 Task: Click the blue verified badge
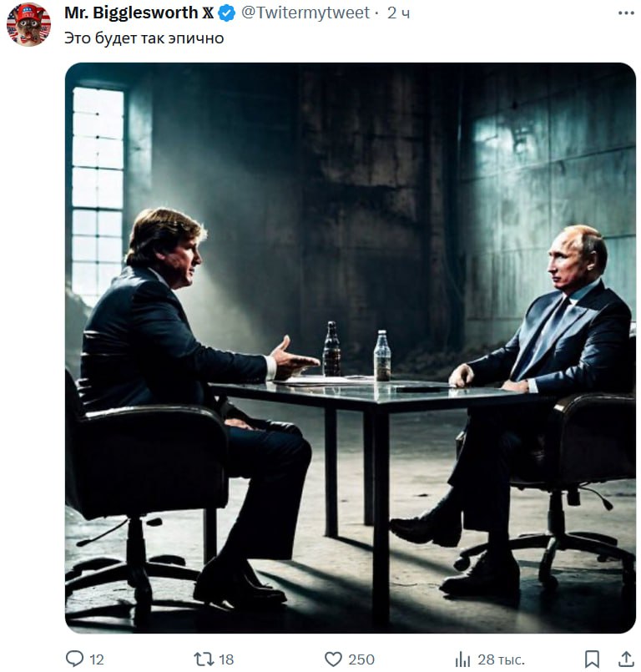[x=225, y=13]
